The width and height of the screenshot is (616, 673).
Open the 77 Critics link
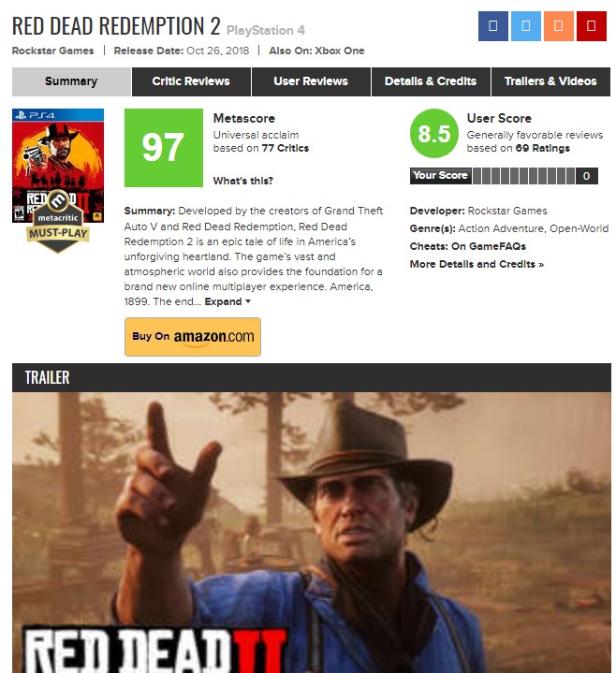285,148
